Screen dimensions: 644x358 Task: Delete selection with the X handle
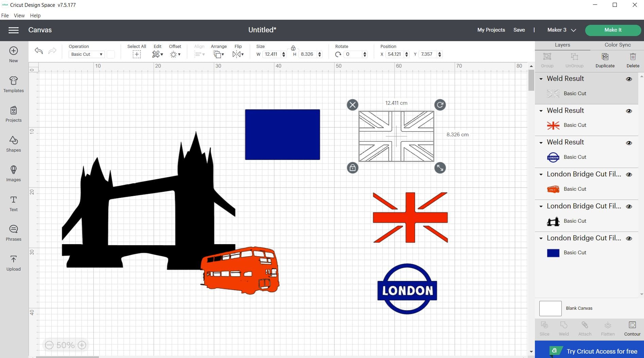(352, 105)
